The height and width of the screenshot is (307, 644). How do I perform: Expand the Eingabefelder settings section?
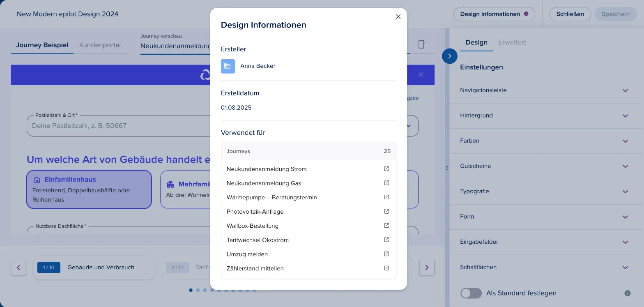pos(545,242)
